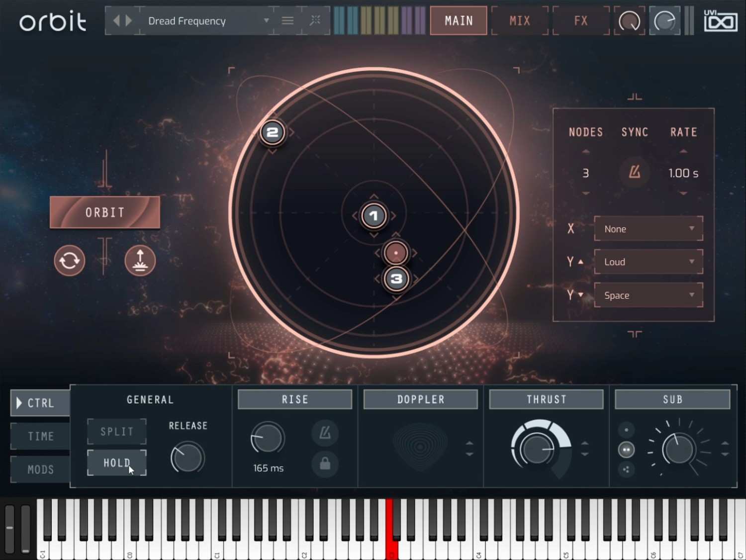Toggle the SPLIT button
Image resolution: width=746 pixels, height=560 pixels.
(117, 432)
